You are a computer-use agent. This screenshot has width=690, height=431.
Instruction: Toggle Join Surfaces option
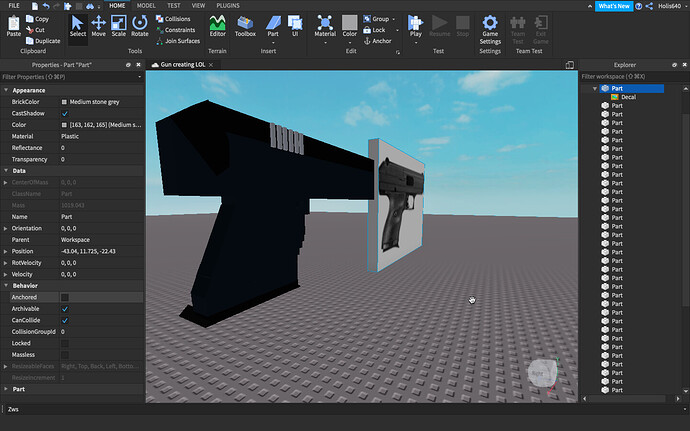point(178,41)
